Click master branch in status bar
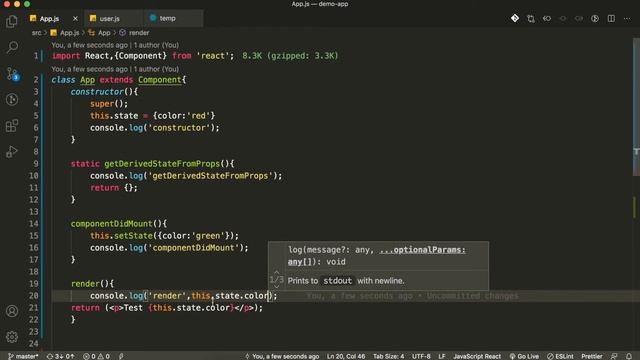Image resolution: width=640 pixels, height=360 pixels. (23, 356)
